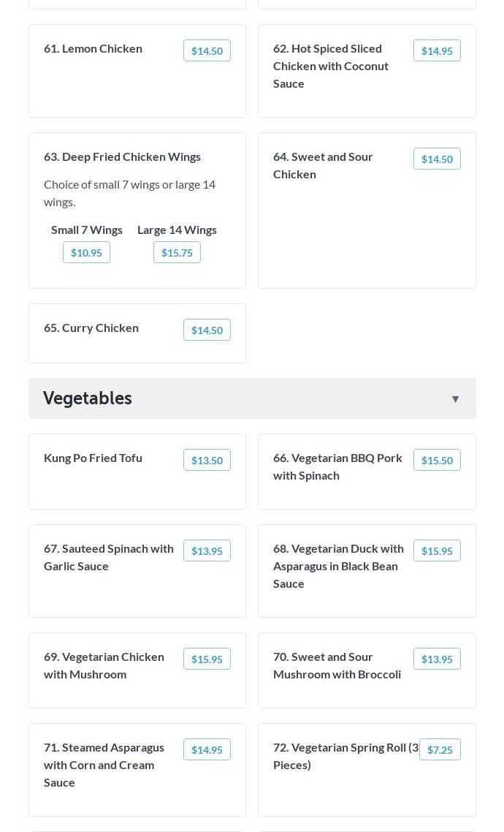Click $14.50 price for Lemon Chicken
Screen dimensions: 504x832
[207, 50]
